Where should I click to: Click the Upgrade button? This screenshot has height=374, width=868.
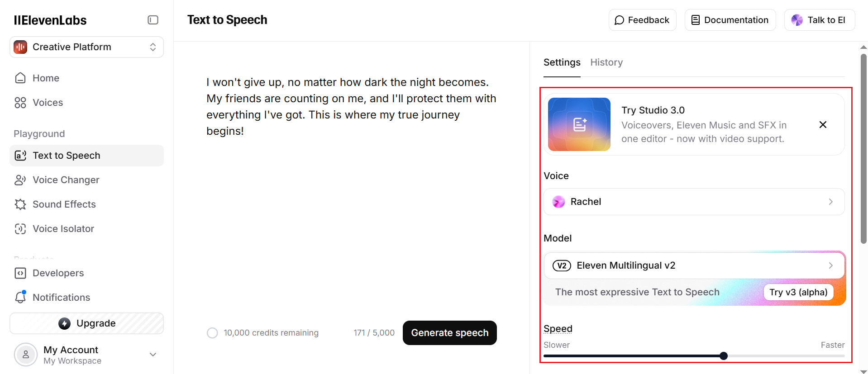coord(86,323)
